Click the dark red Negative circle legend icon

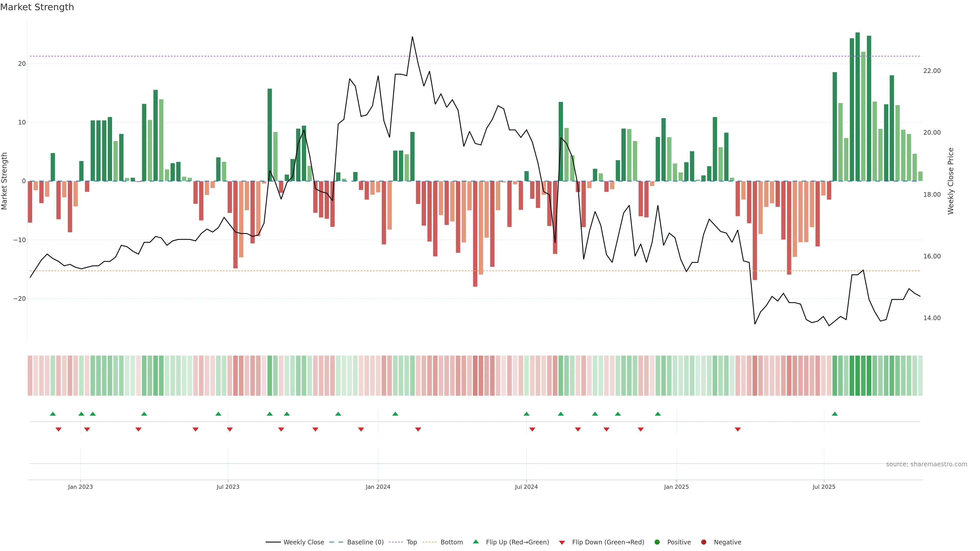click(703, 542)
